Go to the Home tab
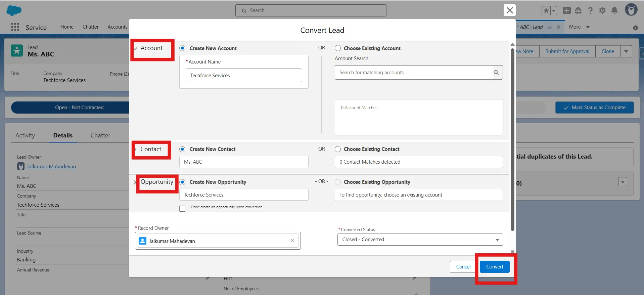Image resolution: width=644 pixels, height=295 pixels. coord(67,27)
